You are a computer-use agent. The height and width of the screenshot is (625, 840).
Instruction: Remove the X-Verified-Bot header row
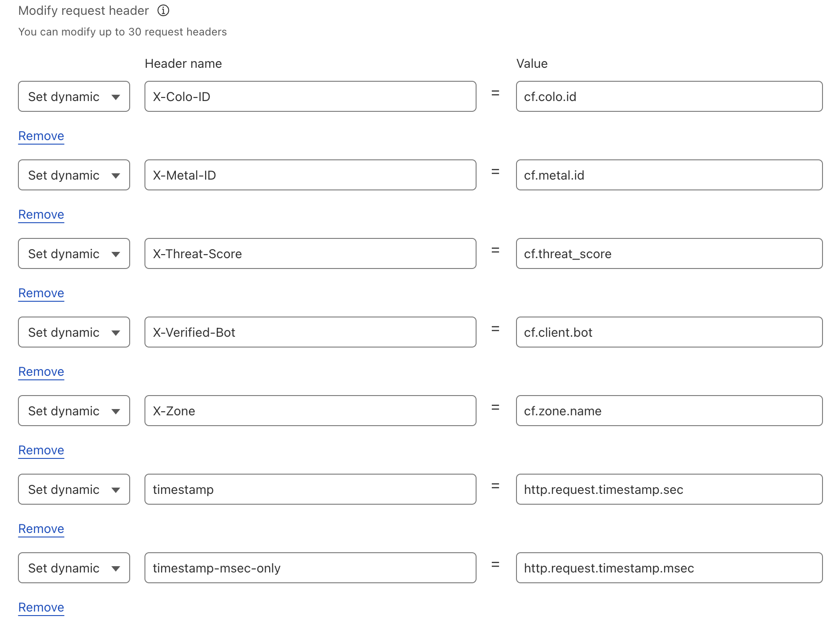(x=41, y=372)
